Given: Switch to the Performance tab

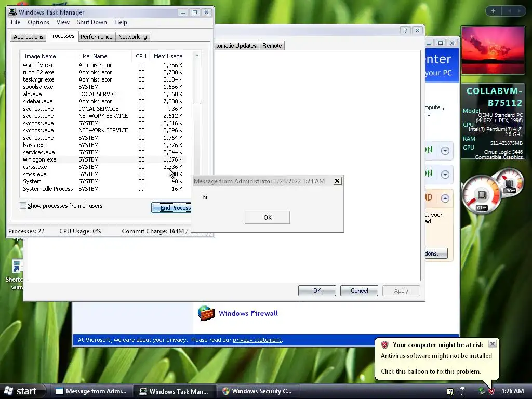Looking at the screenshot, I should (x=96, y=37).
